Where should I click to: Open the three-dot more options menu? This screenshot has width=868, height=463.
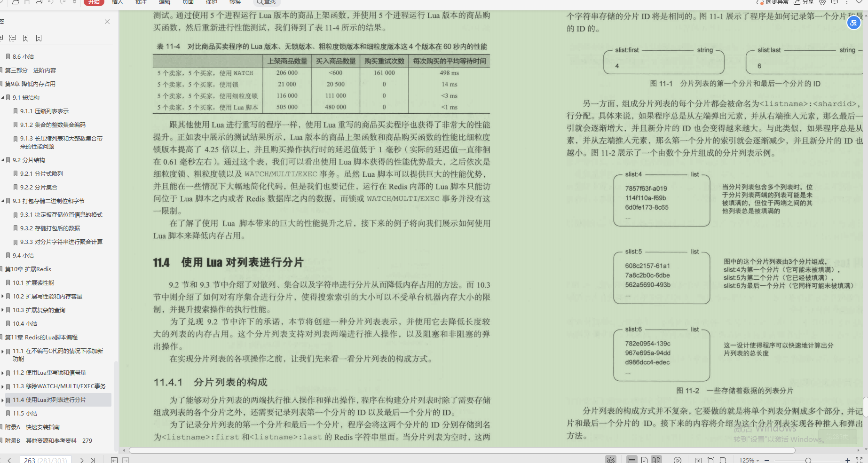[846, 2]
